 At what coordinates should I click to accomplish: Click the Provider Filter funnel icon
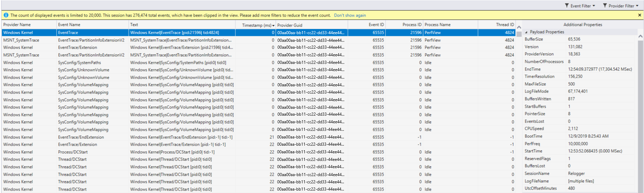[x=605, y=6]
